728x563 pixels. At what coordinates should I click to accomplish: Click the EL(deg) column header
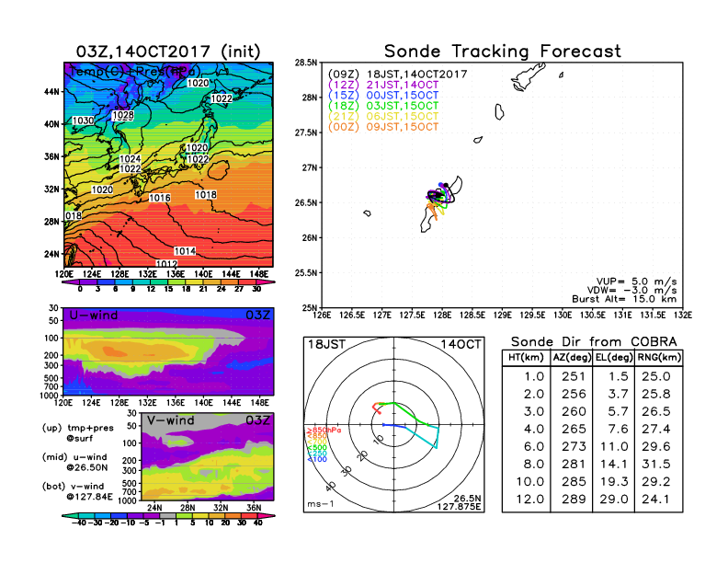pos(614,357)
